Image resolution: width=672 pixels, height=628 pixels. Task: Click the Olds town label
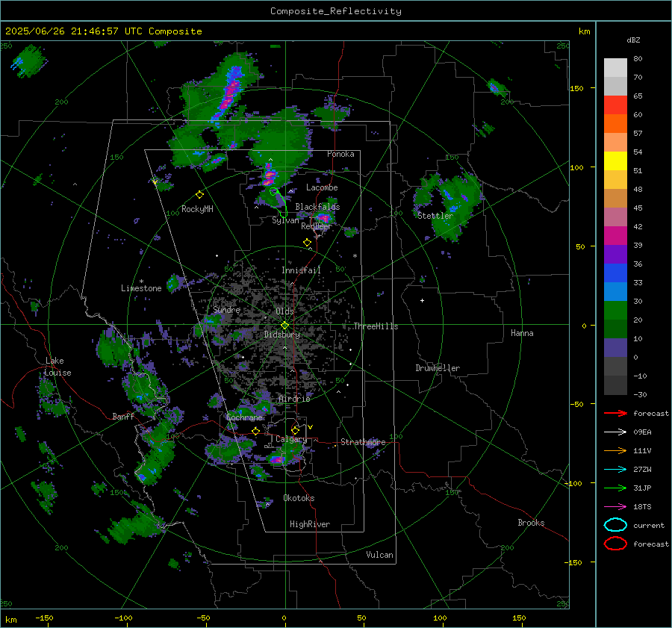coord(284,311)
